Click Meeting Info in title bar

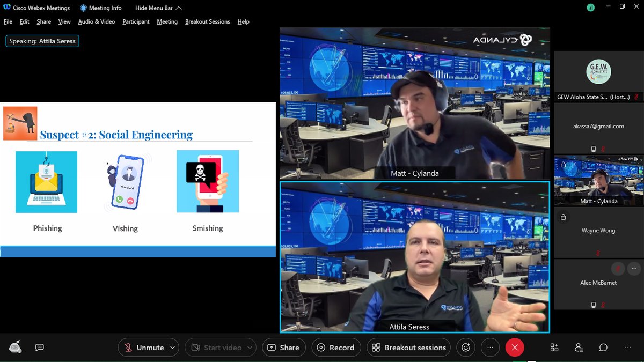105,8
